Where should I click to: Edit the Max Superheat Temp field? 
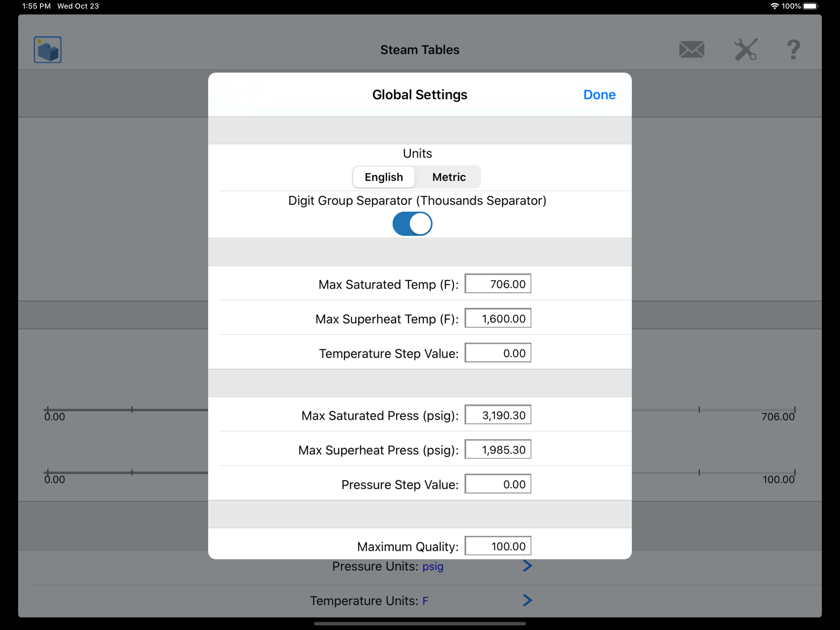click(x=497, y=318)
